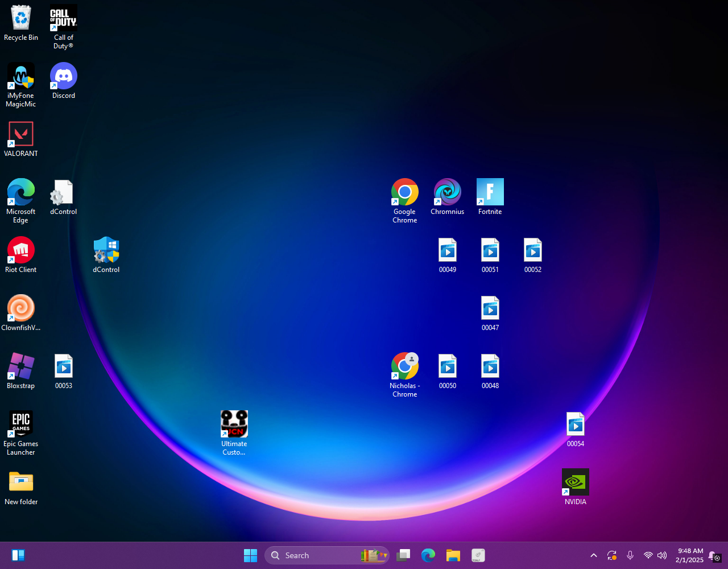Screen dimensions: 728x569
Task: Click the microphone tray icon
Action: click(x=630, y=555)
